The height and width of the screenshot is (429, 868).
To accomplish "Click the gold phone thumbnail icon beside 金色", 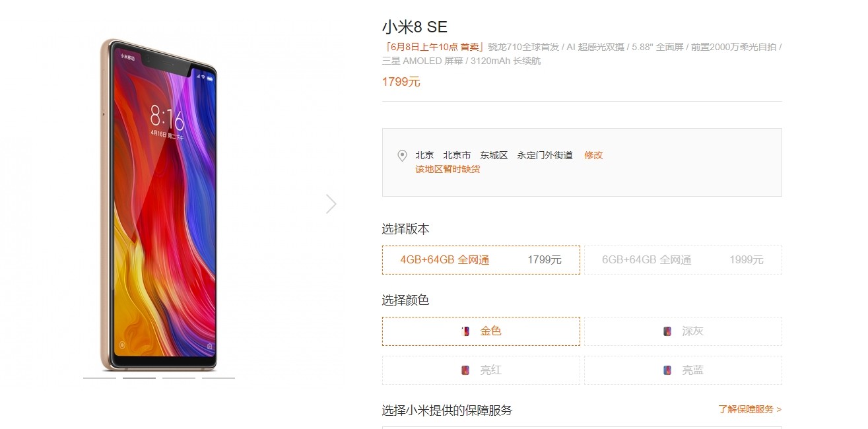I will pos(465,331).
